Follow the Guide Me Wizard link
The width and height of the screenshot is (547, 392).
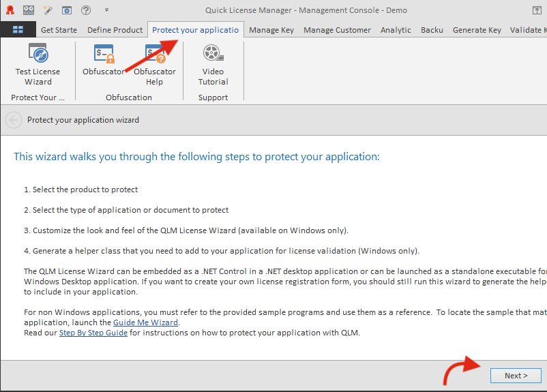pyautogui.click(x=145, y=322)
